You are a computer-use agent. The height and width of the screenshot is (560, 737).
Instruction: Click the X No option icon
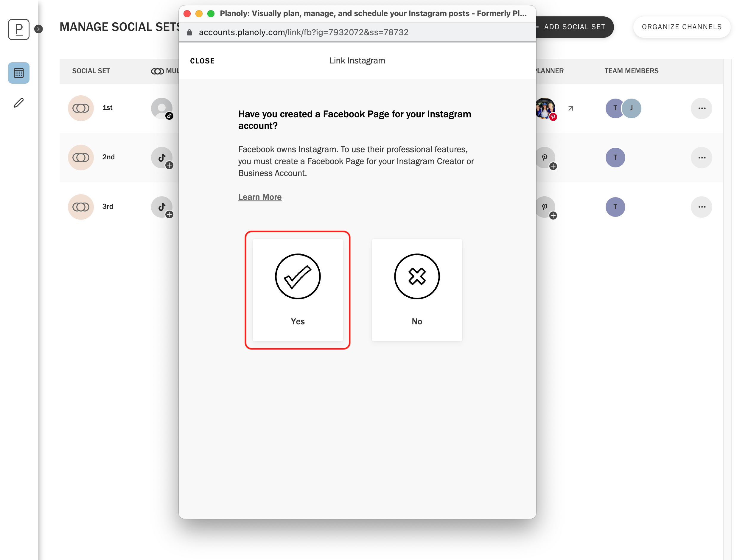tap(416, 276)
